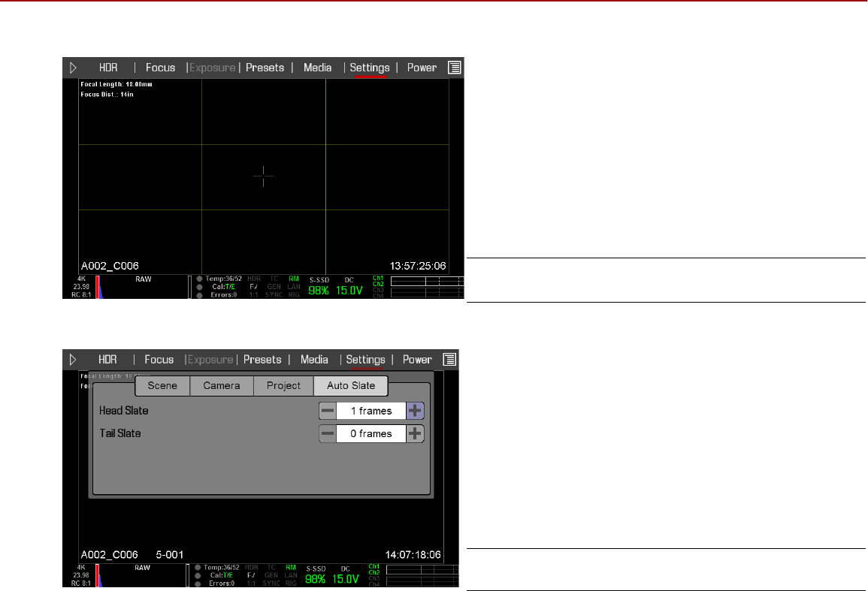Click the timecode 13:57:25:06
The width and height of the screenshot is (868, 591).
tap(418, 266)
